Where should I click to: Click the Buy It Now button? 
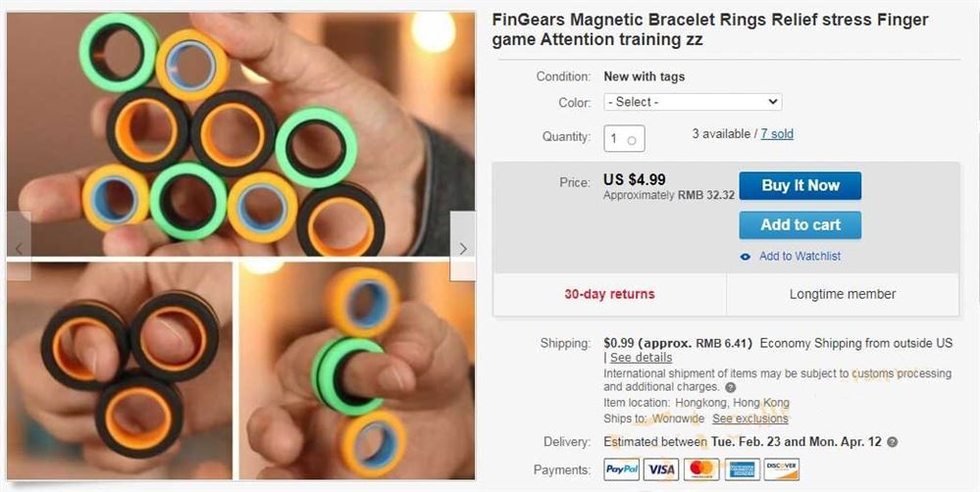[x=800, y=185]
